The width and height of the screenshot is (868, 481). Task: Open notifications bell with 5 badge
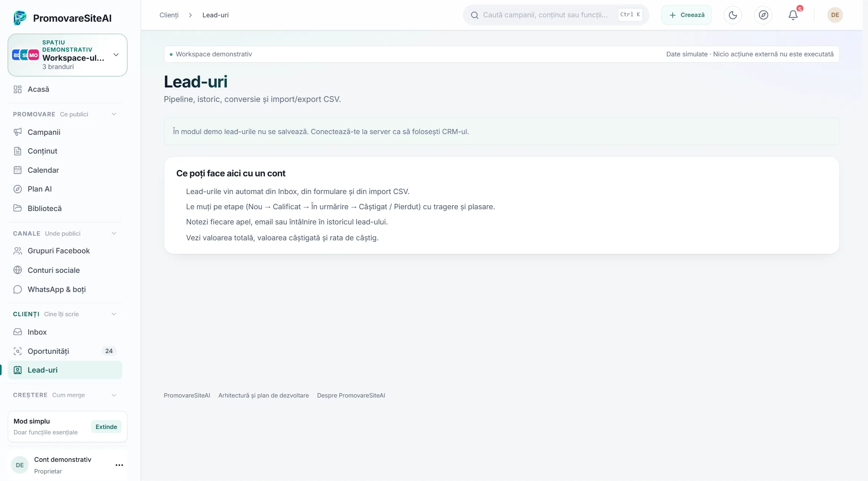tap(793, 15)
